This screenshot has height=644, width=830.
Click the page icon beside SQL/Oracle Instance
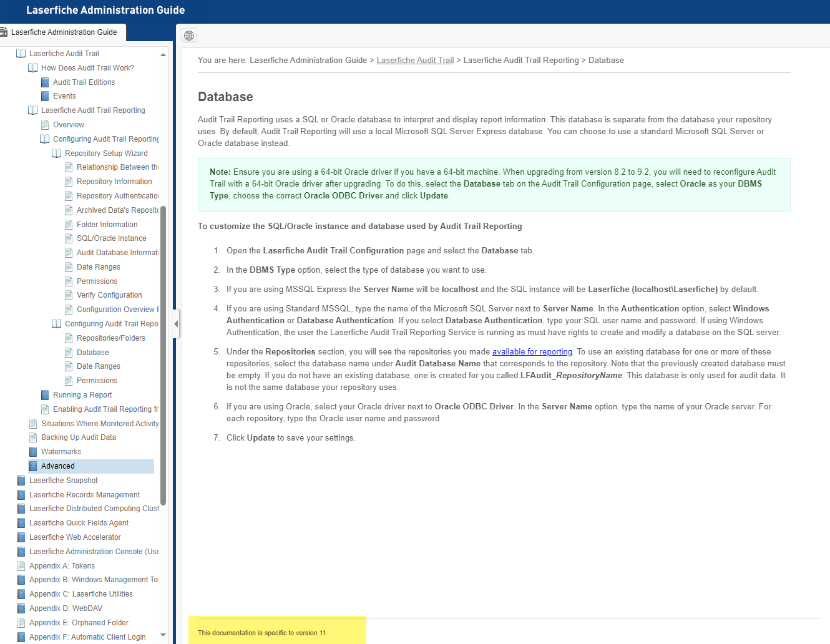69,238
